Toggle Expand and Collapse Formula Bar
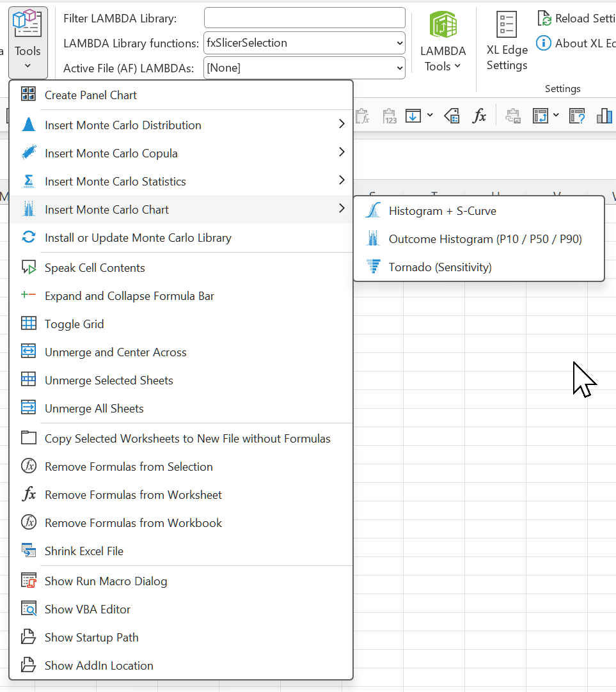616x692 pixels. coord(181,296)
